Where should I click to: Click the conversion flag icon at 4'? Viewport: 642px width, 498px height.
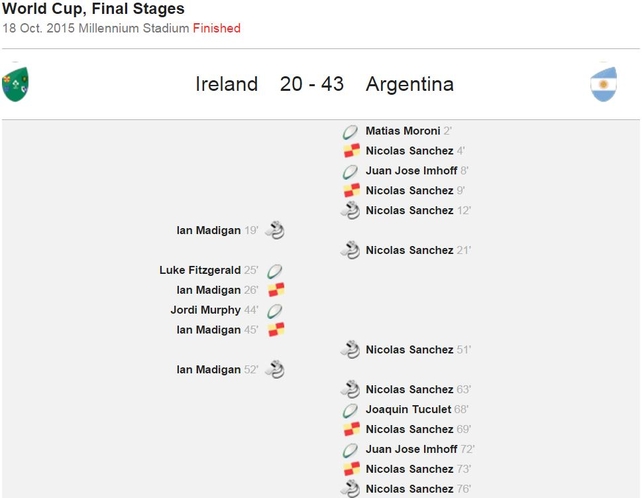pyautogui.click(x=352, y=150)
